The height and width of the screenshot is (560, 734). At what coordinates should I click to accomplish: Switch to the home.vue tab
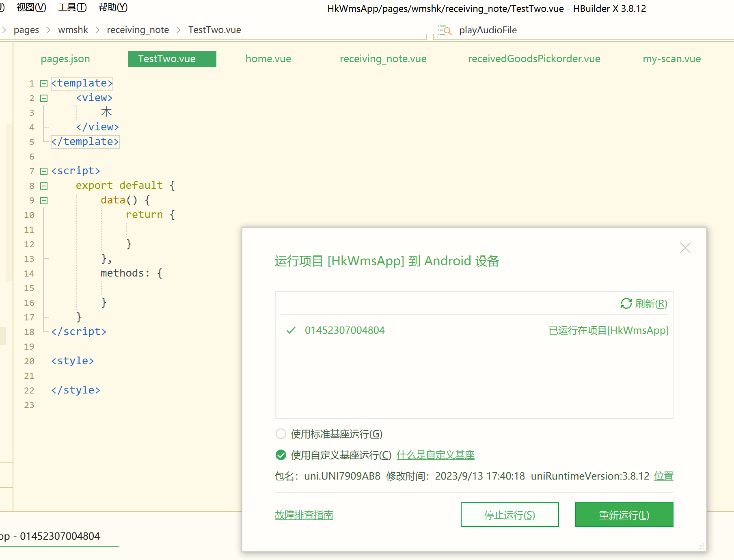[x=268, y=59]
